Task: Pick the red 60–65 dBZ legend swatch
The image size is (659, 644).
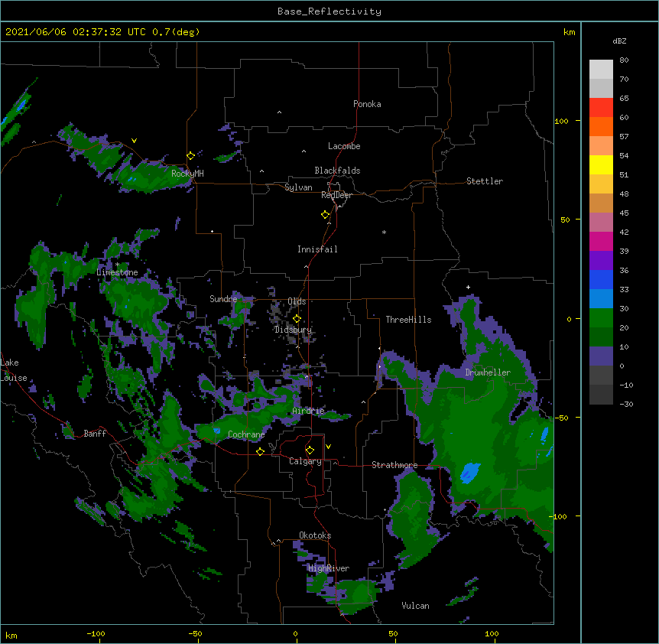Action: coord(601,107)
